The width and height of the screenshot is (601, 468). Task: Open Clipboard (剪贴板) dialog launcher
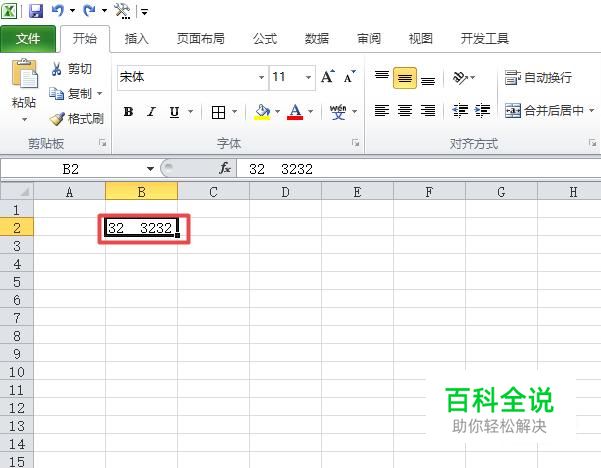102,143
